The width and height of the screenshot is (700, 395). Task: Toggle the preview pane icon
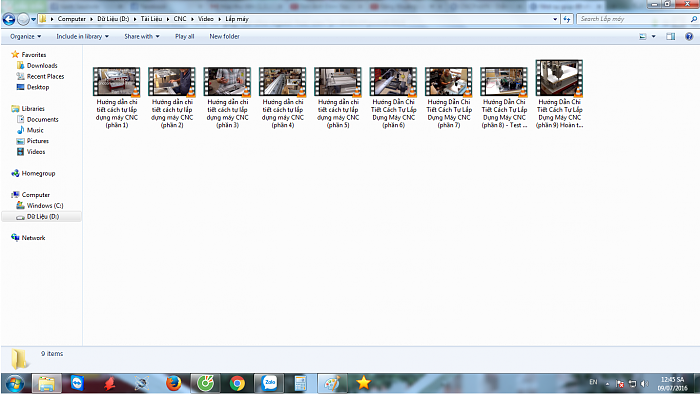tap(671, 37)
